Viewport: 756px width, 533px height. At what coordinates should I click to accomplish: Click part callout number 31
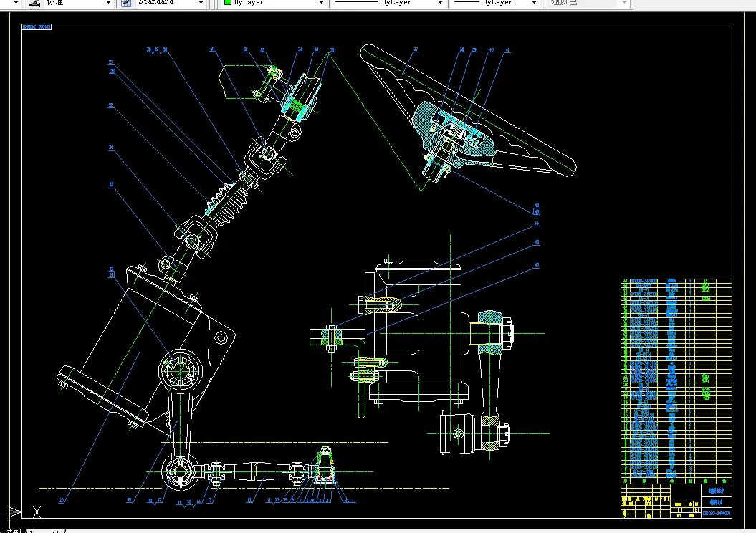coord(213,49)
